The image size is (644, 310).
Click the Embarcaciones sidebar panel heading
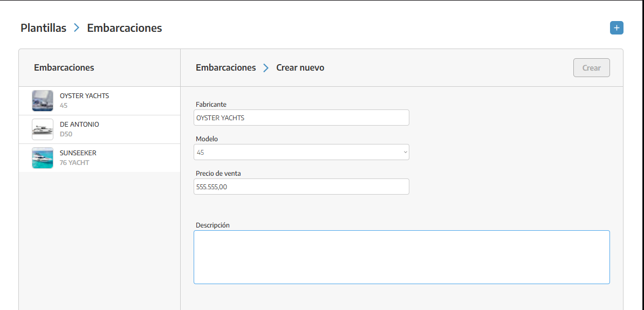tap(64, 68)
